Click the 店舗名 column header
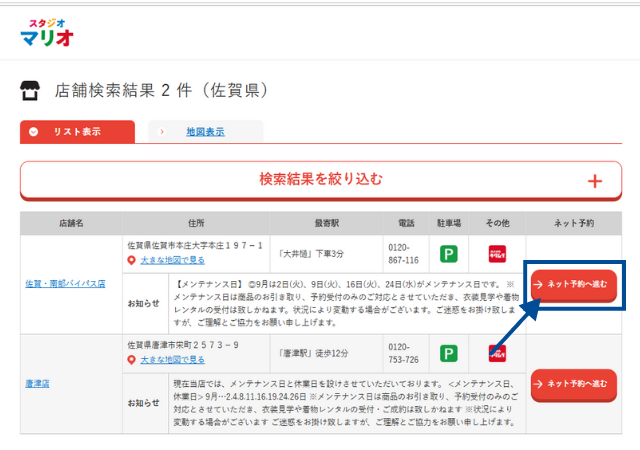 [71, 223]
